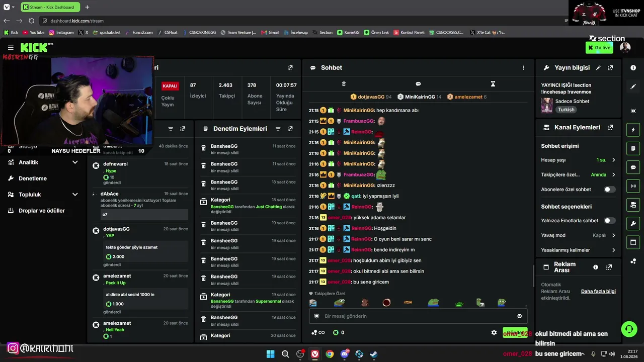Reload the browser page

pos(31,21)
